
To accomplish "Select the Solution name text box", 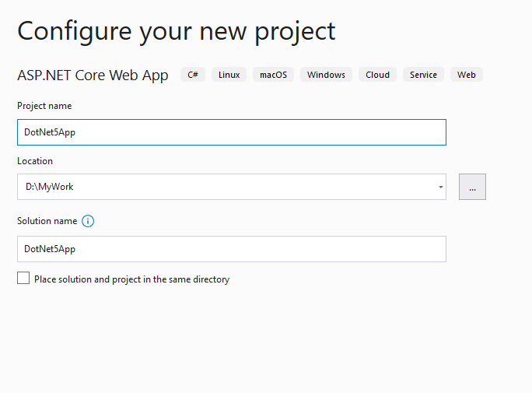I will (x=232, y=249).
